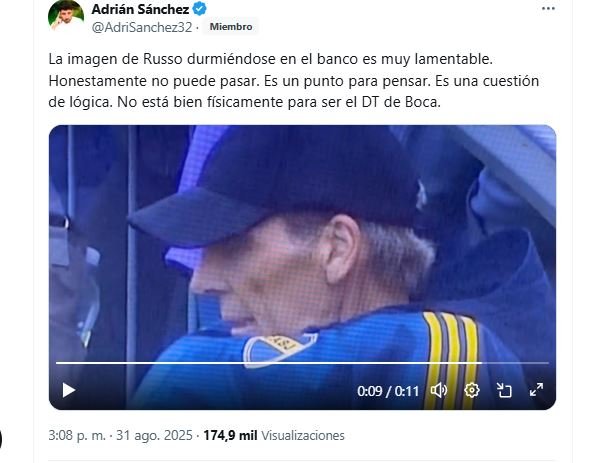Seek on the video progress bar
Screen dimensions: 596x463
point(302,363)
